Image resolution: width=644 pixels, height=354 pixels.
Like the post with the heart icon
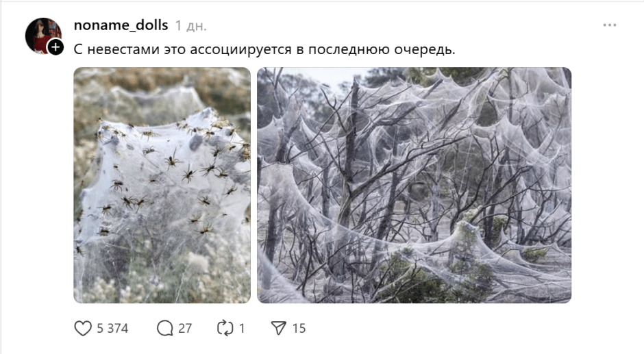pos(83,328)
